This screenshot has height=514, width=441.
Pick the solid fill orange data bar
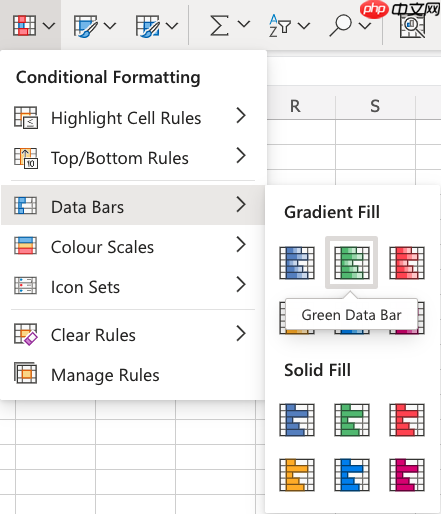pyautogui.click(x=297, y=475)
